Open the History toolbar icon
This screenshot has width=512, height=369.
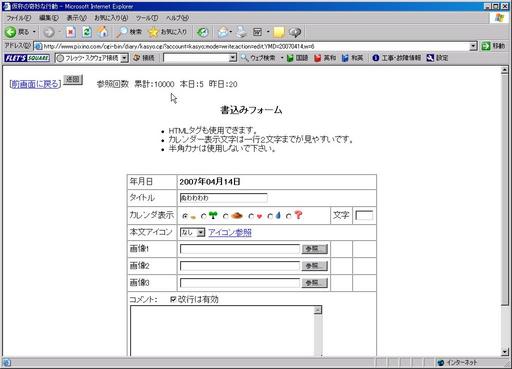coord(202,32)
